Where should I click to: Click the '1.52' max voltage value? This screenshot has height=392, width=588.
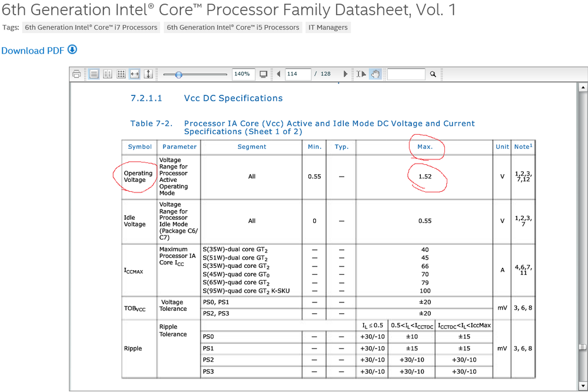point(425,177)
